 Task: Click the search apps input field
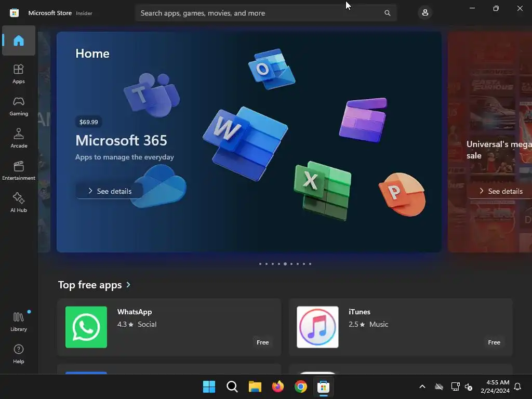tap(265, 13)
